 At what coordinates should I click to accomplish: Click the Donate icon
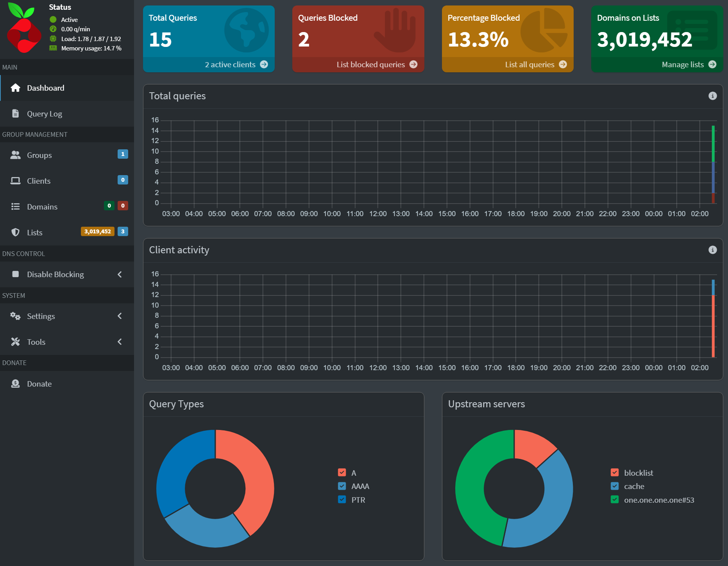pos(16,384)
